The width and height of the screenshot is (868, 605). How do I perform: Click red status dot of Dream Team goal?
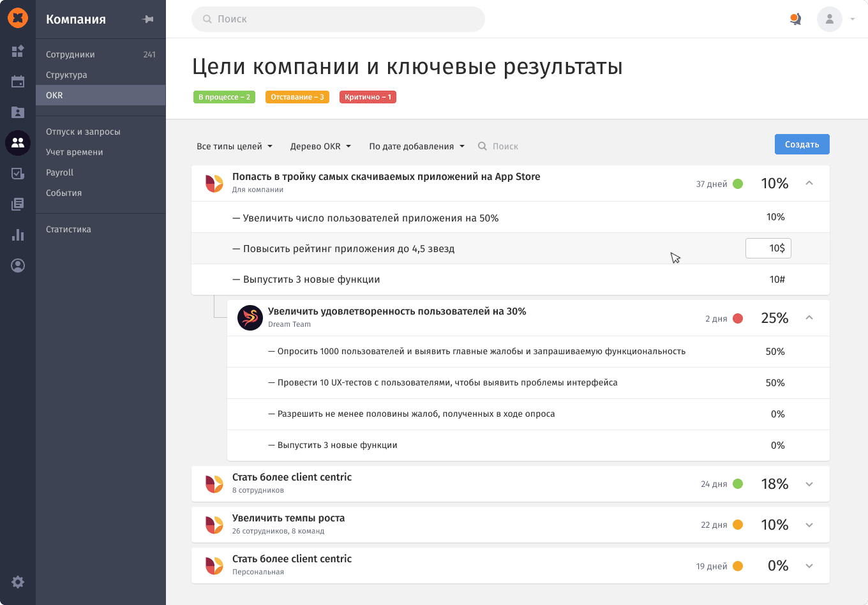pos(738,318)
